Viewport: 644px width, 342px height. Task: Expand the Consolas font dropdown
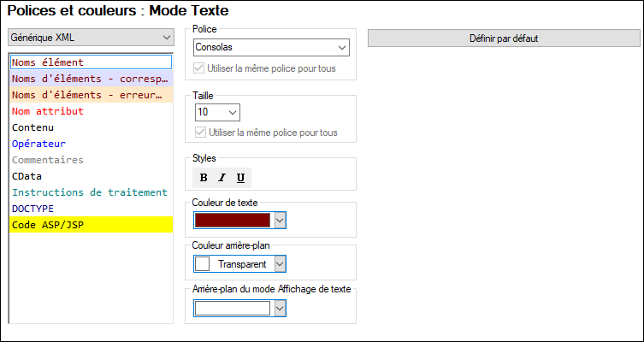tap(343, 47)
